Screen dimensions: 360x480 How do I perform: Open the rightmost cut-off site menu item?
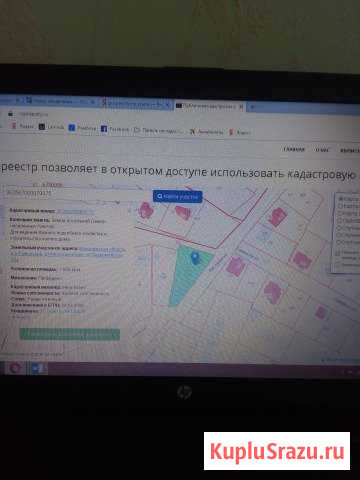pos(350,151)
